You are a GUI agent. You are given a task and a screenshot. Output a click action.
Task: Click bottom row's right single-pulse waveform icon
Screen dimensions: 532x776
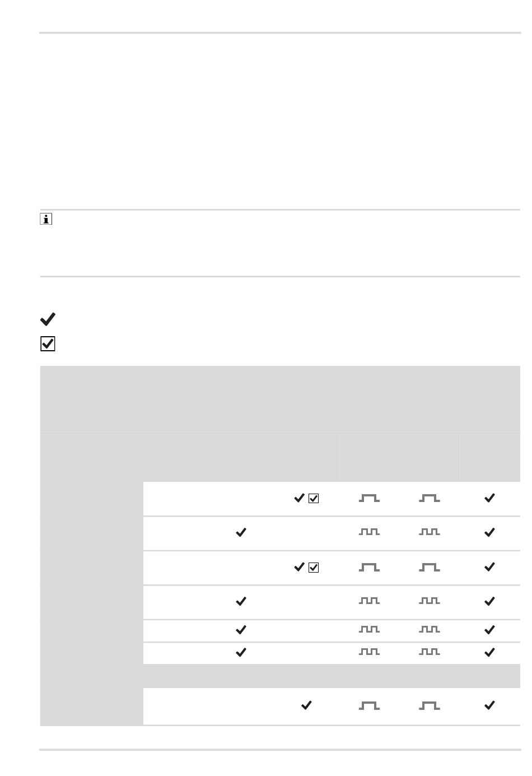(x=430, y=706)
